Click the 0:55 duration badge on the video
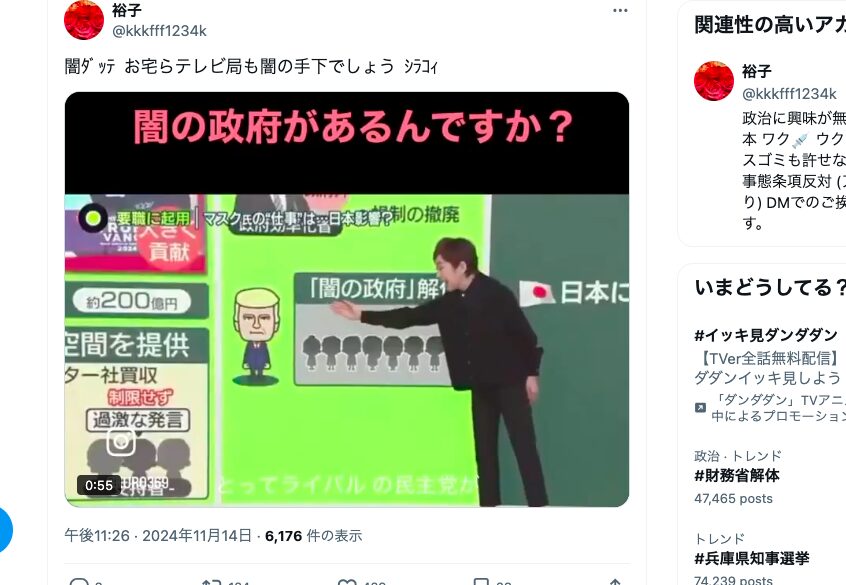846x585 pixels. point(99,485)
